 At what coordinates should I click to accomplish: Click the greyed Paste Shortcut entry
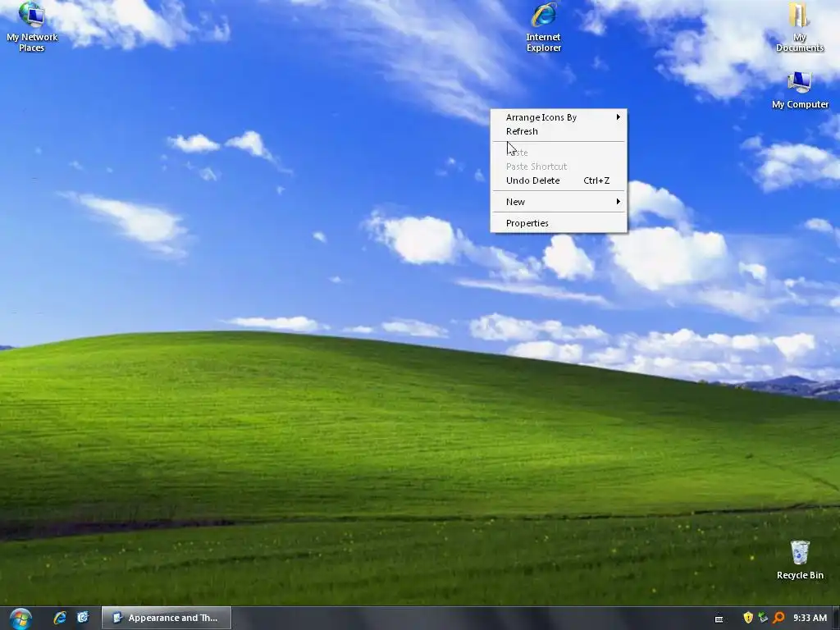tap(559, 167)
